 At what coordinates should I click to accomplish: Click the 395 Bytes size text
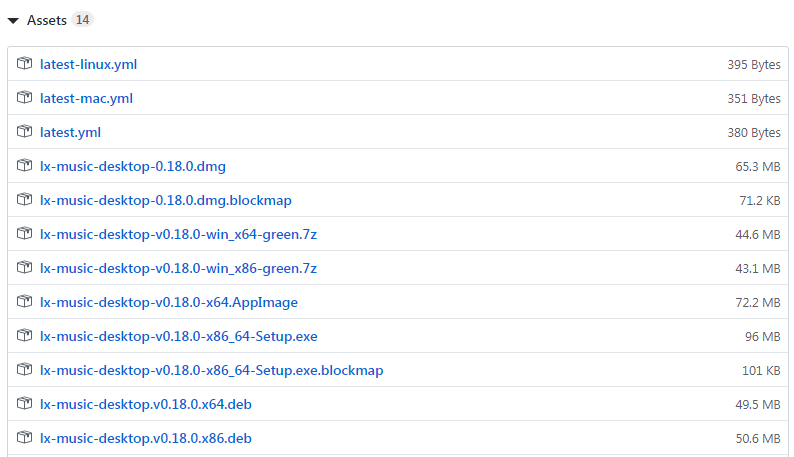click(754, 65)
